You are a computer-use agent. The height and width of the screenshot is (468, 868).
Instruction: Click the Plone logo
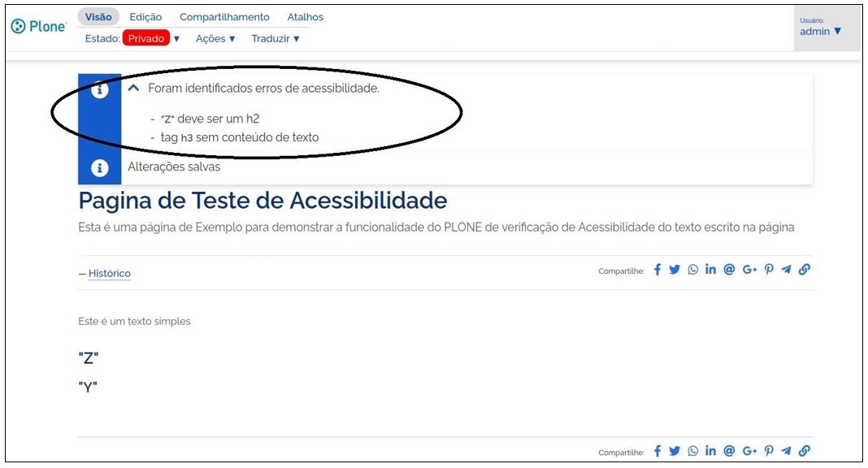pos(37,26)
